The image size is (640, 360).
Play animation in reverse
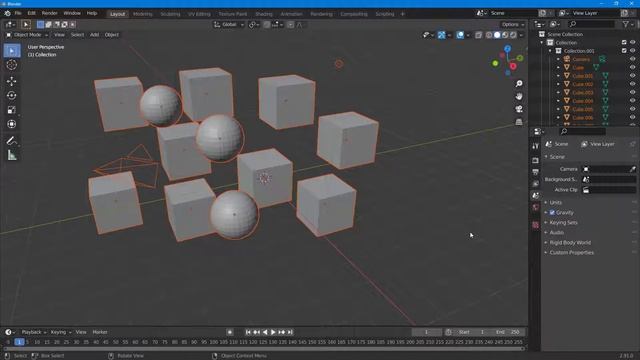point(265,332)
